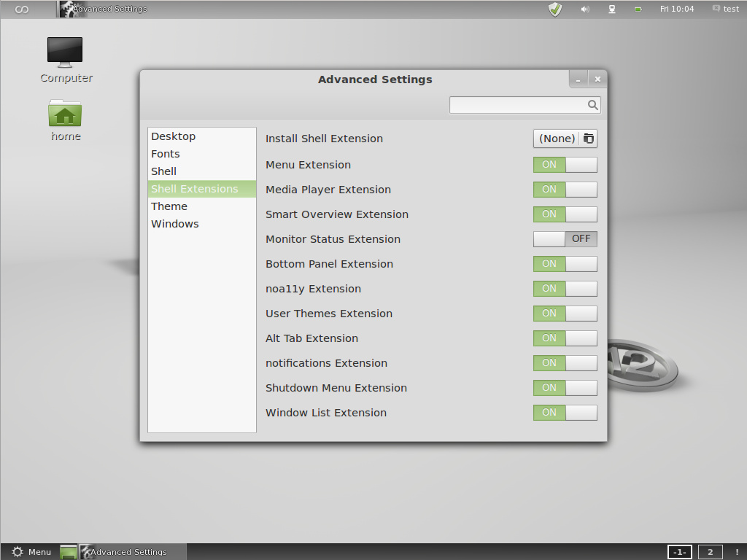Enable the Monitor Status Extension switch
747x560 pixels.
click(565, 239)
